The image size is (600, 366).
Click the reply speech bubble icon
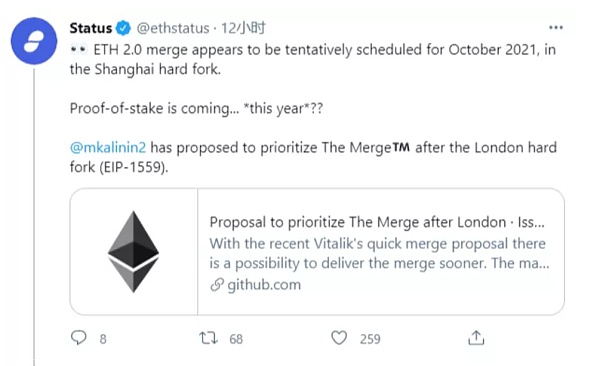click(79, 338)
